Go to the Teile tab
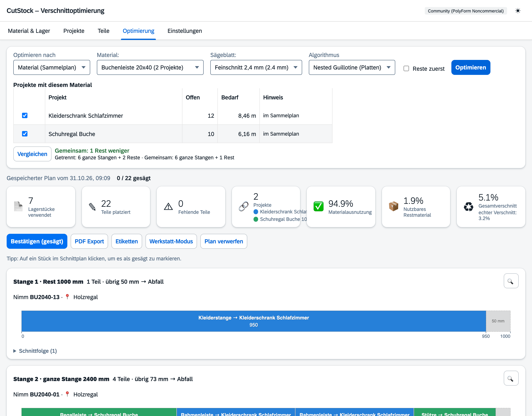 point(103,31)
